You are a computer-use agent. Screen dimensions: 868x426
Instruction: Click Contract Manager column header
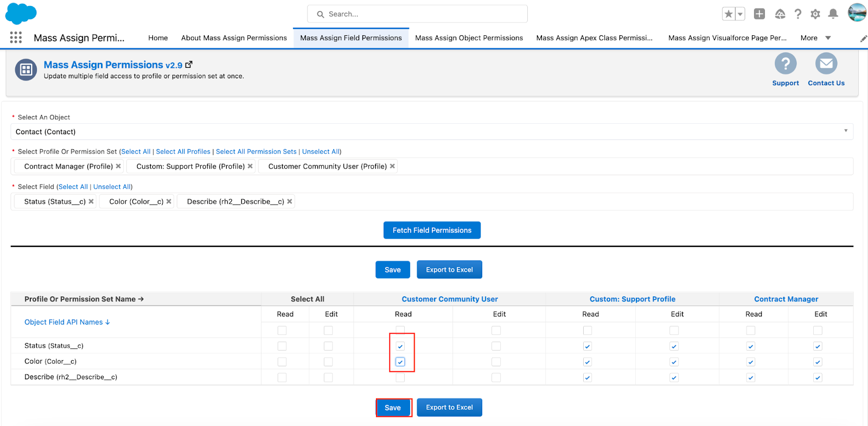click(x=786, y=299)
